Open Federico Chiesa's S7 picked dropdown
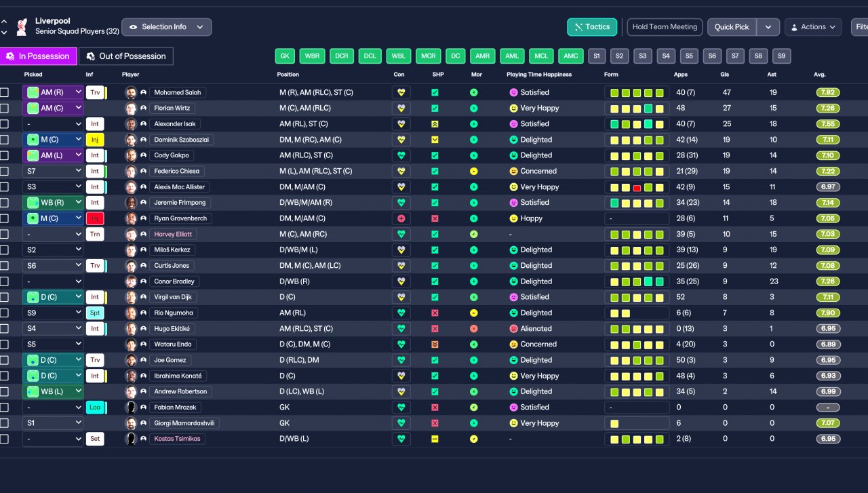Screen dimensions: 868x493 click(53, 171)
